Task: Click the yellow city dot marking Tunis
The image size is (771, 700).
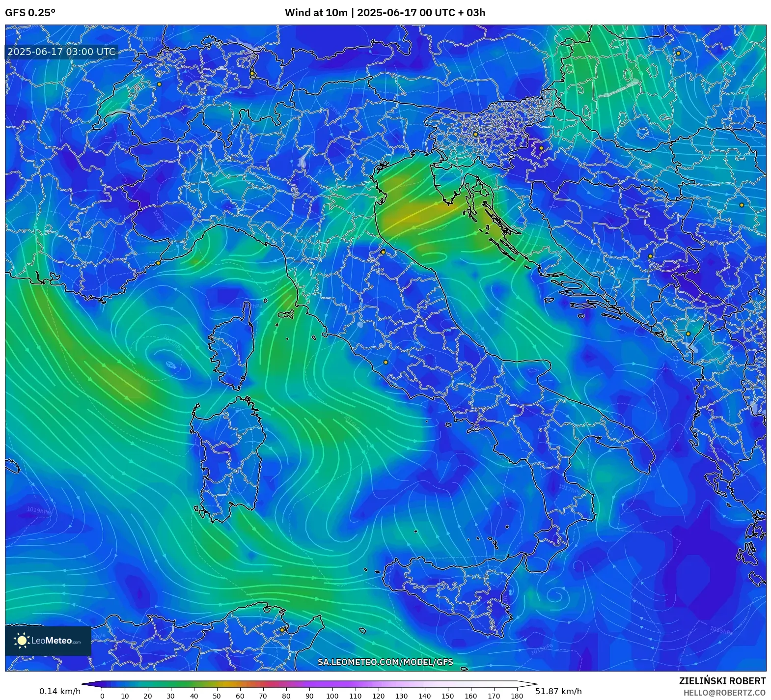Action: (x=282, y=630)
